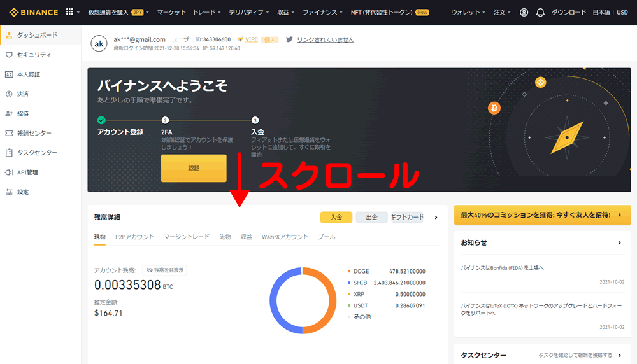Open the user profile icon in header
Screen dimensions: 637x364
pyautogui.click(x=524, y=13)
